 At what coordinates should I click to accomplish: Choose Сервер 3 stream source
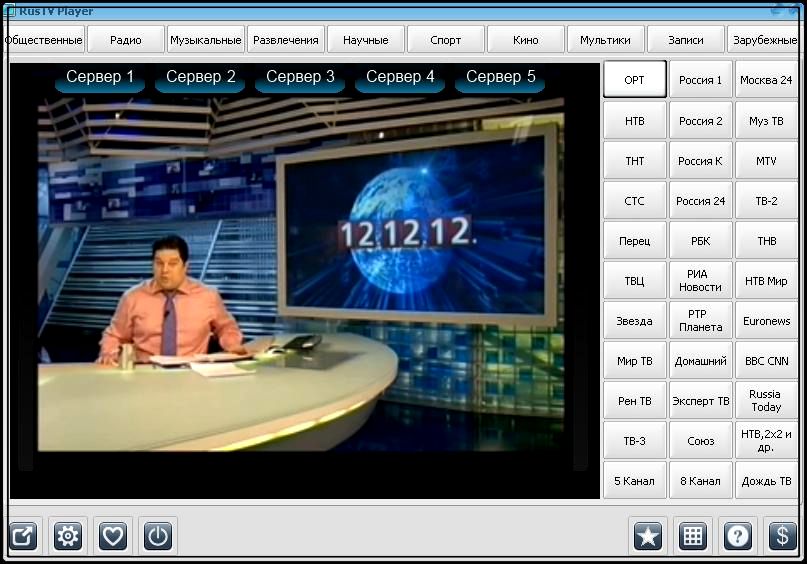pos(300,77)
